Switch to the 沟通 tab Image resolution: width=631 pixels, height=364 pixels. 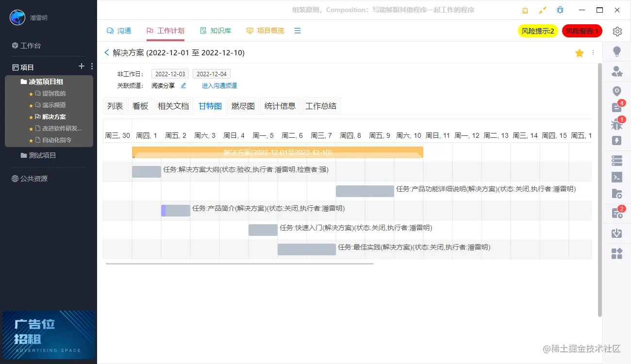[119, 31]
